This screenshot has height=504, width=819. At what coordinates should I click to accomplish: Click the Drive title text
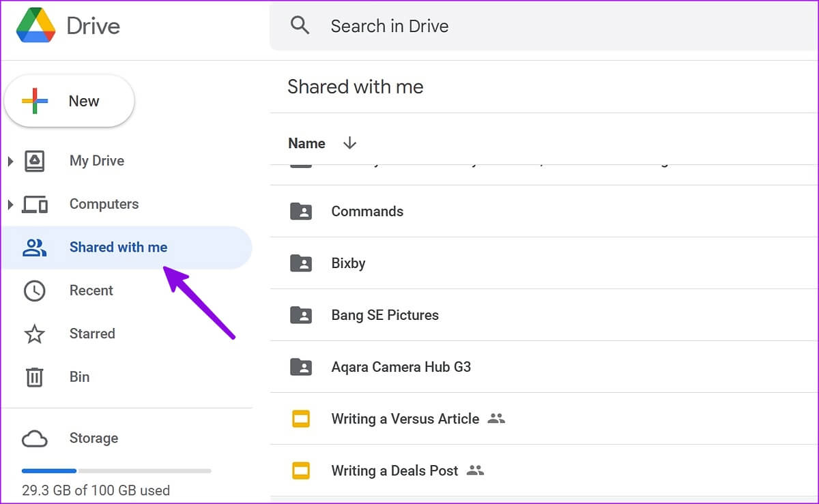point(94,26)
